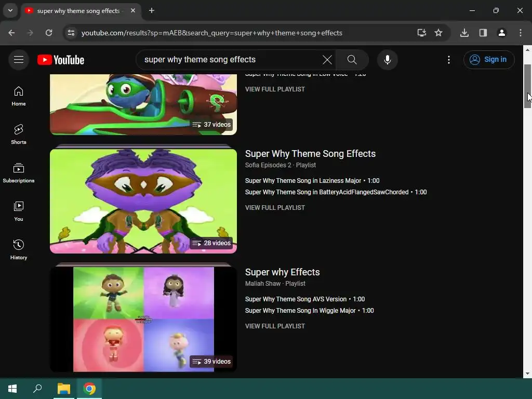Click the page vertical scrollbar thumb

tap(527, 86)
